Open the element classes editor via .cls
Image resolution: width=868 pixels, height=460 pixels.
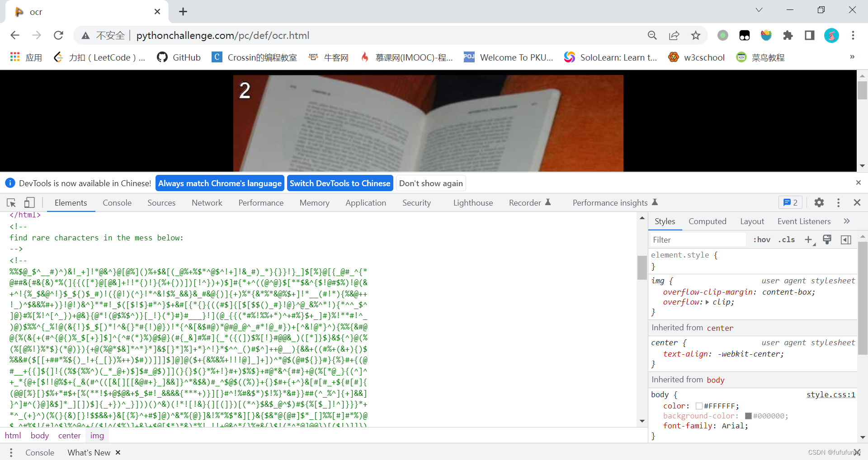786,240
